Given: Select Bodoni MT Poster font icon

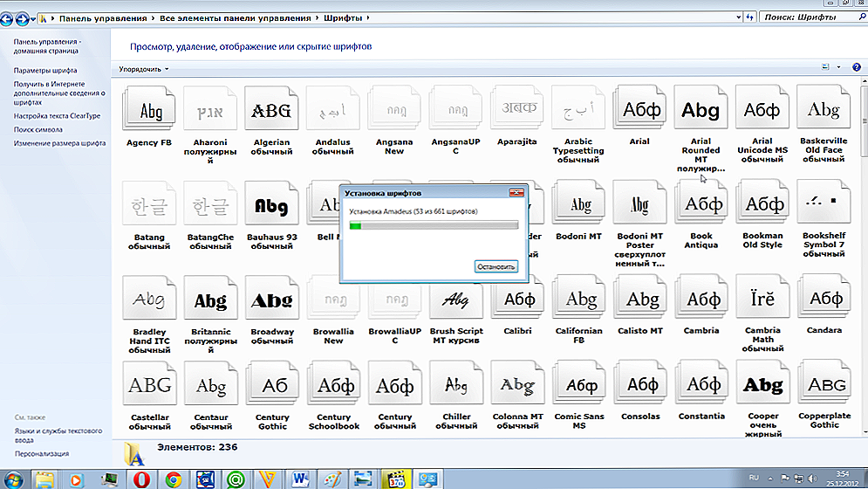Looking at the screenshot, I should [640, 203].
